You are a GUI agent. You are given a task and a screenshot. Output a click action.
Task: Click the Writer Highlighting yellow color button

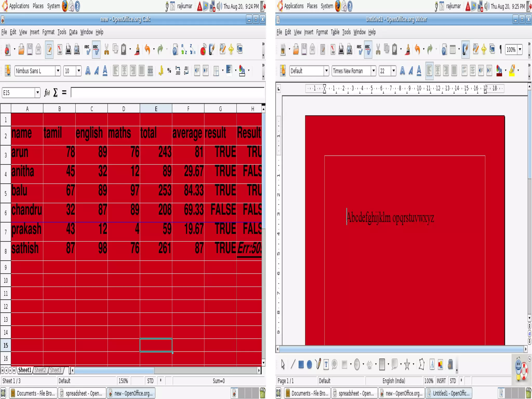512,71
